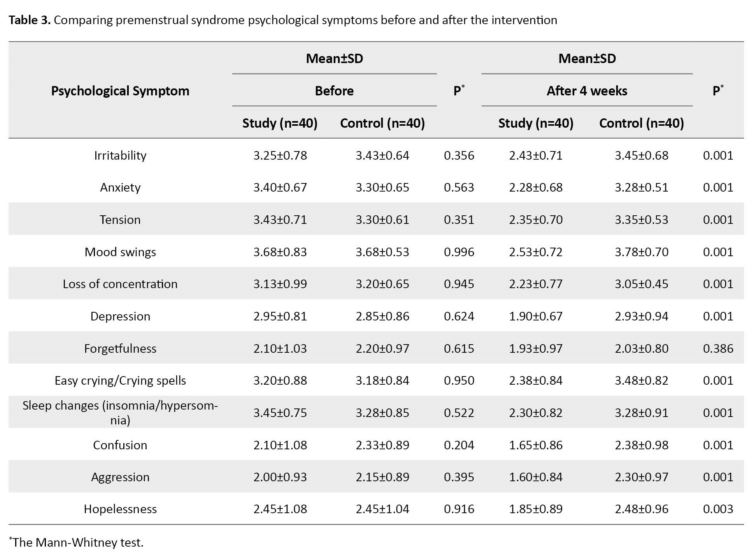Viewport: 756px width, 556px height.
Task: Click the 1.90±0.67 Depression study value
Action: pyautogui.click(x=536, y=316)
